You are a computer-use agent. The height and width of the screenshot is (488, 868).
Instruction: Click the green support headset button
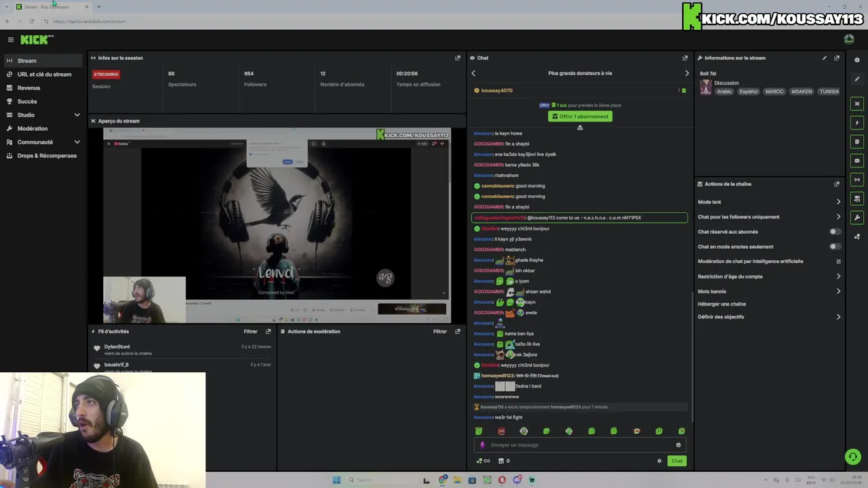853,457
